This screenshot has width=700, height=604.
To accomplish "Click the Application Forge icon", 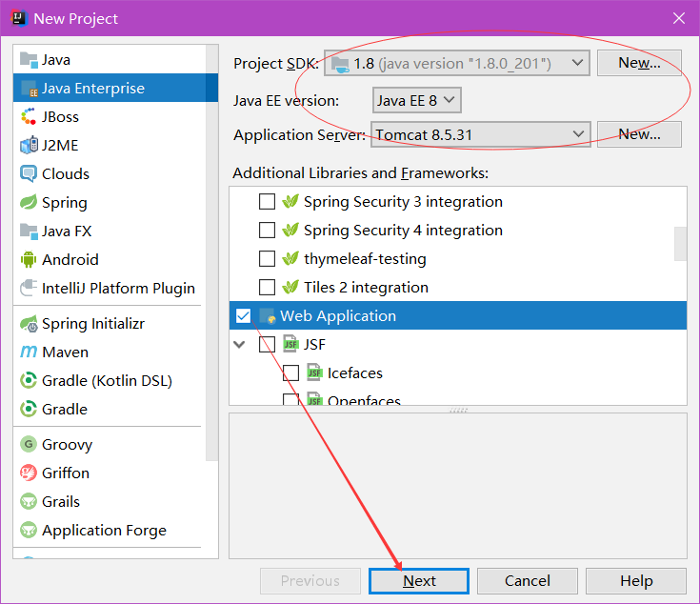I will coord(29,530).
